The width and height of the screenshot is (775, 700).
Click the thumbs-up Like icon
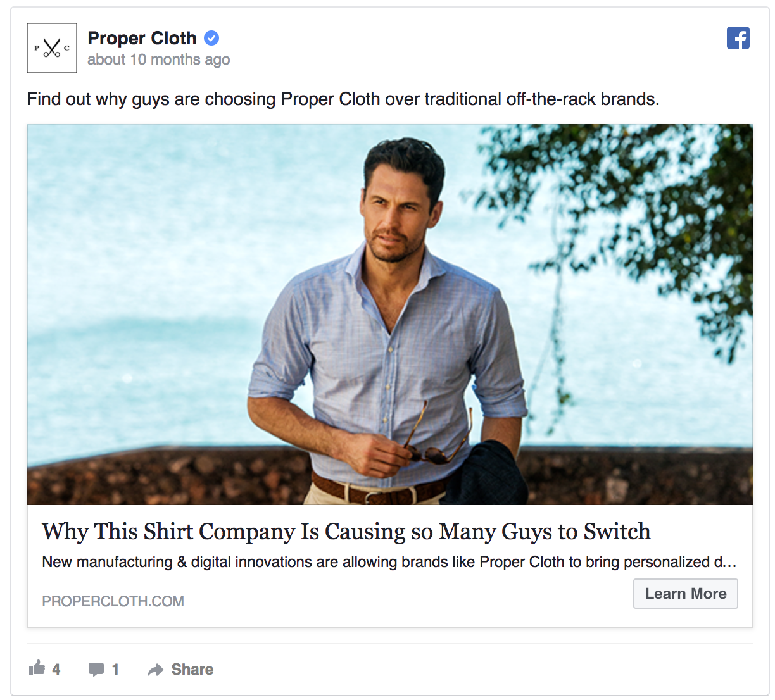(37, 668)
